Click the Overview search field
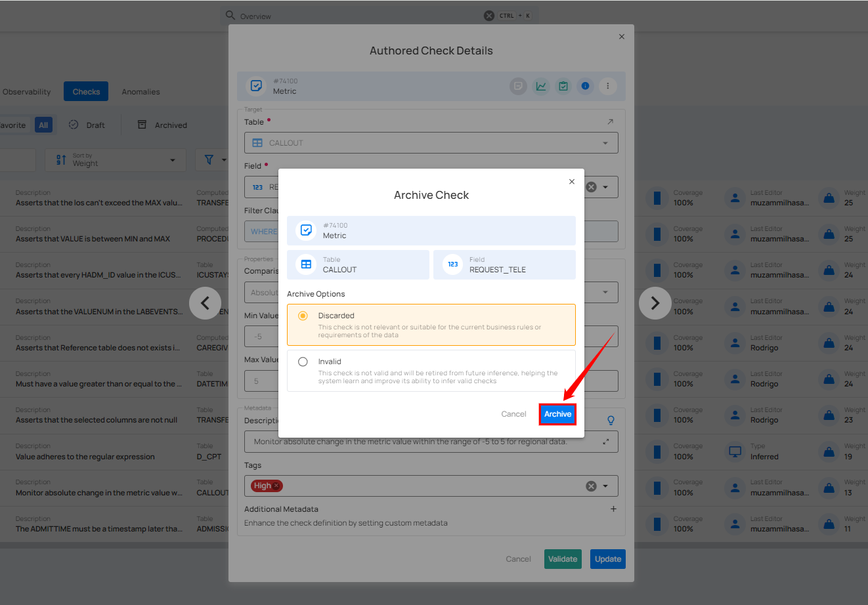The image size is (868, 605). 361,16
